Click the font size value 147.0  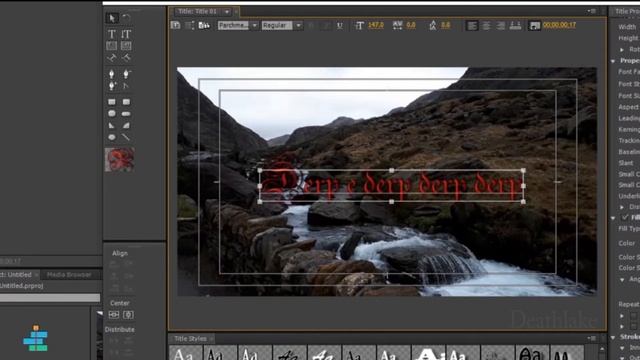tap(376, 25)
